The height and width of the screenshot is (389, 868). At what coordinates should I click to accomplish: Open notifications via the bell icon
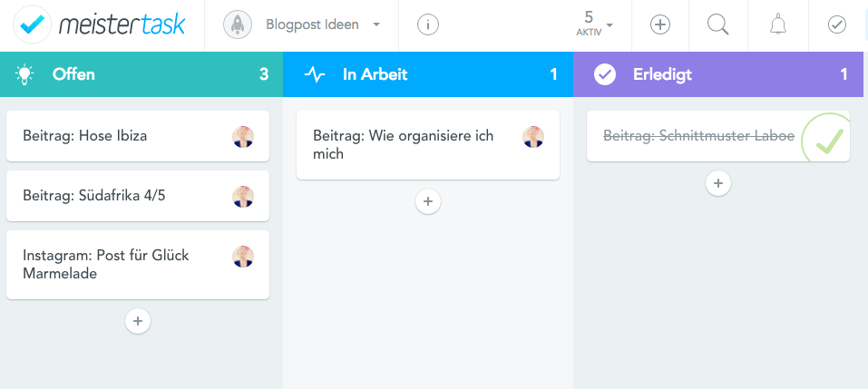point(778,24)
